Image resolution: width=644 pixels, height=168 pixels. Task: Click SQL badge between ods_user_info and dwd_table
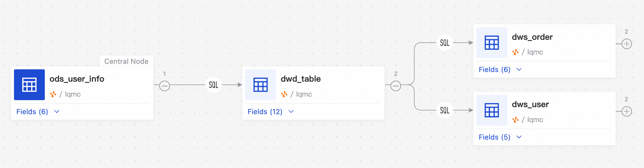[x=213, y=85]
